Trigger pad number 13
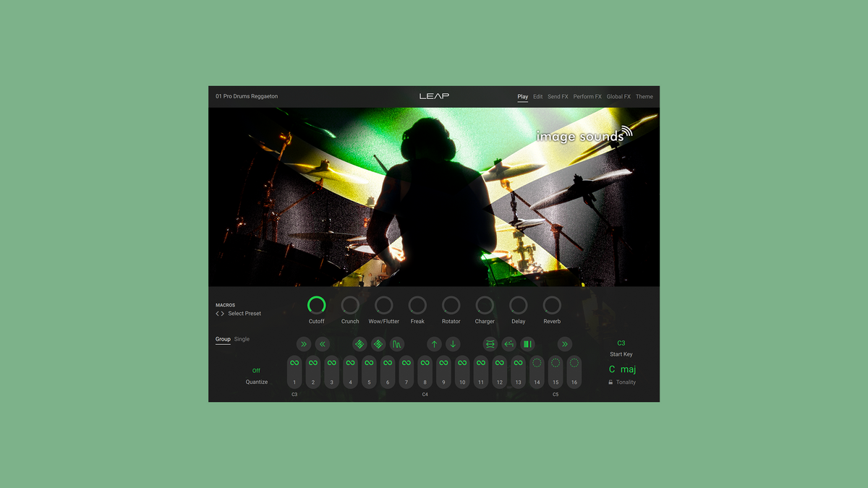This screenshot has width=868, height=488. click(x=518, y=372)
